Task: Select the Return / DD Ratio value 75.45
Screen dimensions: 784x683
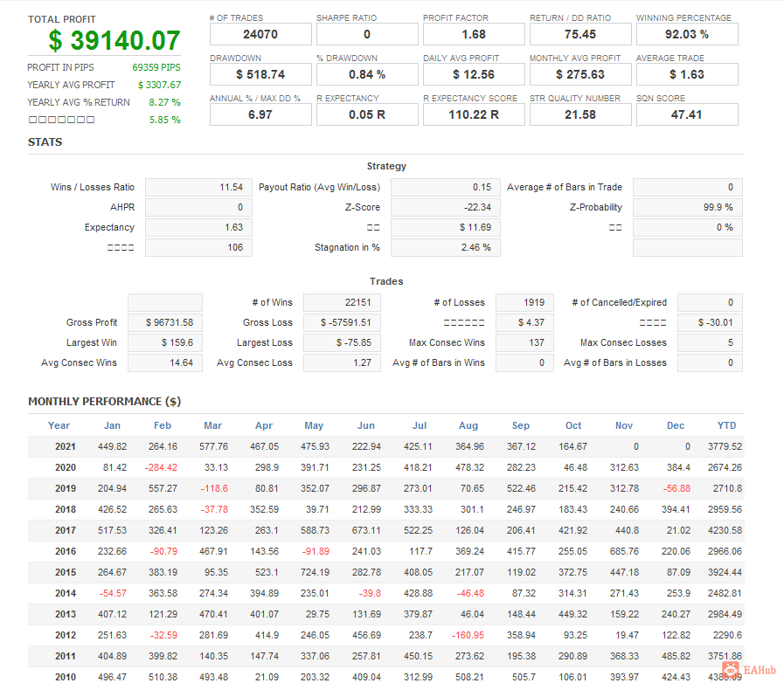Action: coord(580,34)
